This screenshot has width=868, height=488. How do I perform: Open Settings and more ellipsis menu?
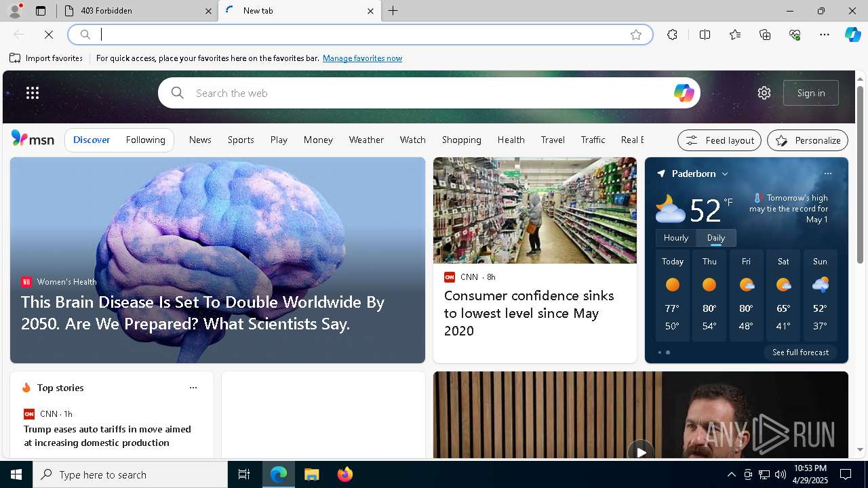click(825, 35)
